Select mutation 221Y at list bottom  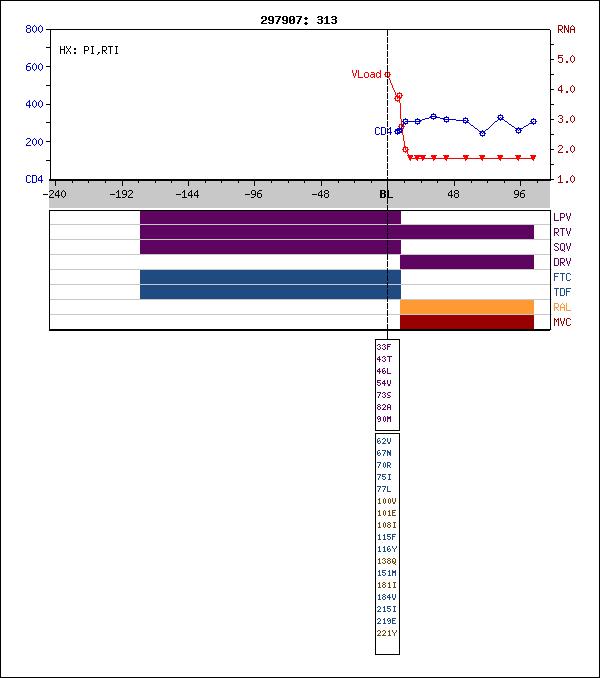(386, 633)
